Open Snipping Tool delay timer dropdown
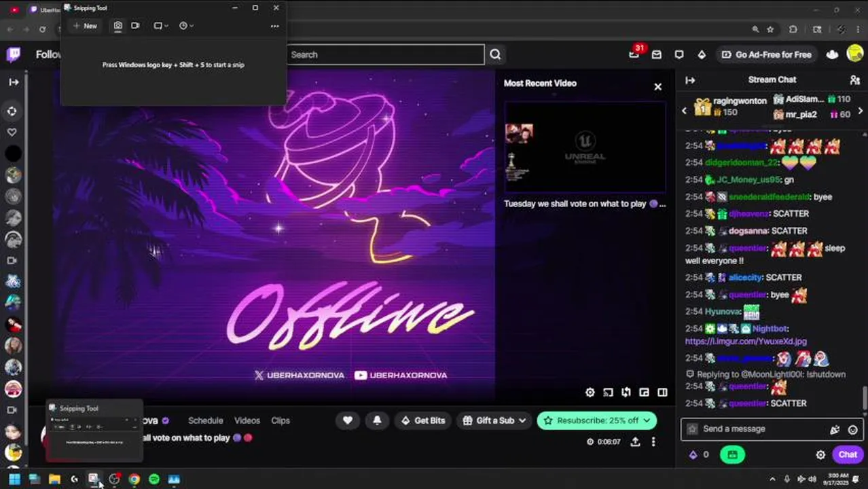 (x=186, y=26)
